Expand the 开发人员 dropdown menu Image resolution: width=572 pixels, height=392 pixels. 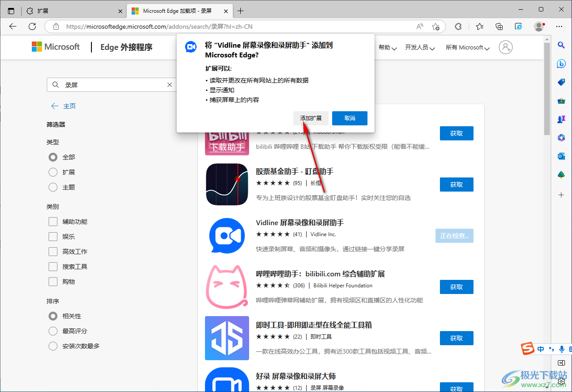point(420,48)
